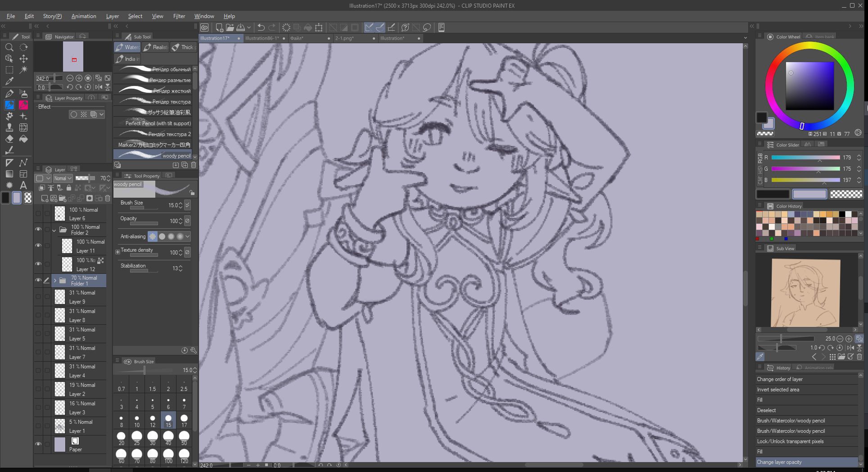Select the Auto select magic wand tool

pyautogui.click(x=23, y=70)
